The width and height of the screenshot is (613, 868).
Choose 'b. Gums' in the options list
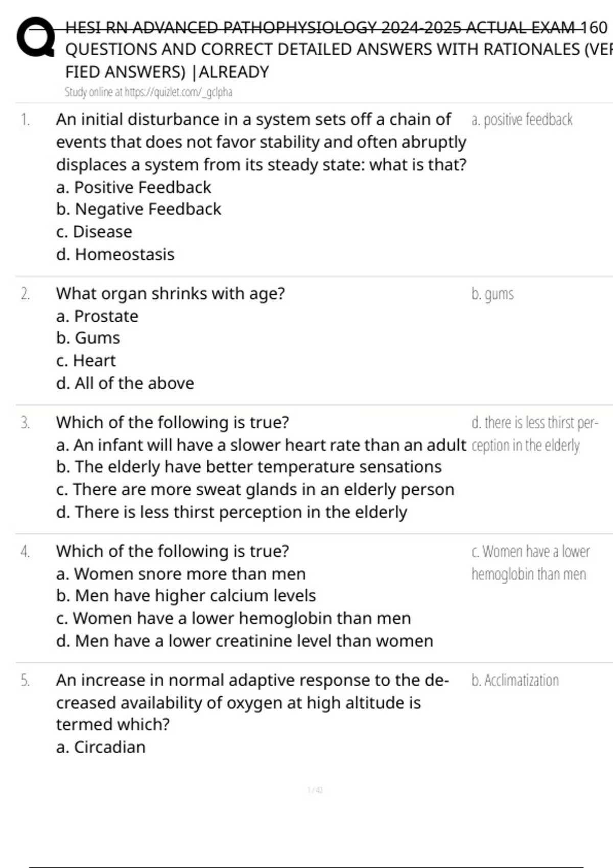click(88, 338)
